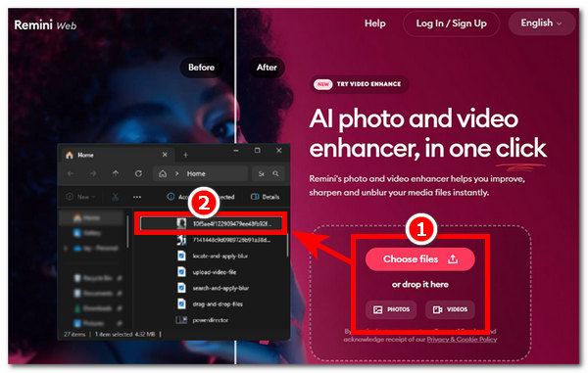This screenshot has width=588, height=373.
Task: Select the Videos filter button
Action: pos(450,309)
